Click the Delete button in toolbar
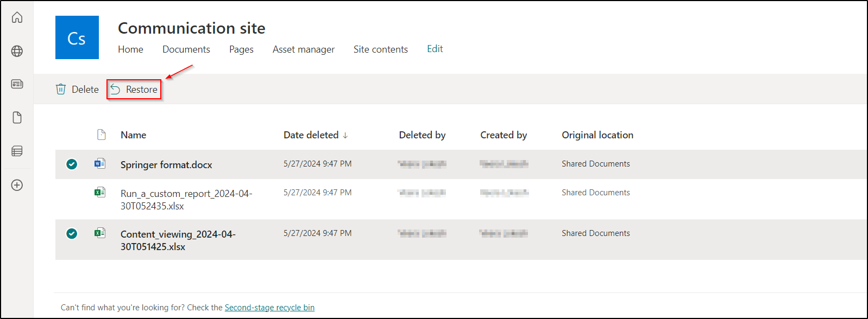The height and width of the screenshot is (319, 868). pyautogui.click(x=78, y=90)
